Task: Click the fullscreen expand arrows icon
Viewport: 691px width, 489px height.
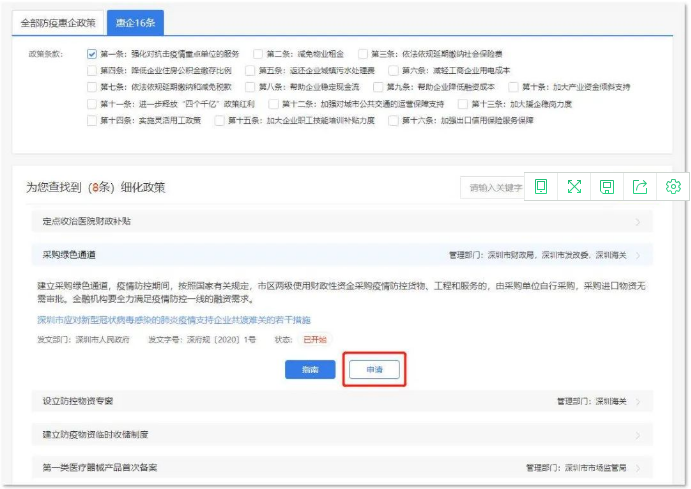Action: point(574,186)
